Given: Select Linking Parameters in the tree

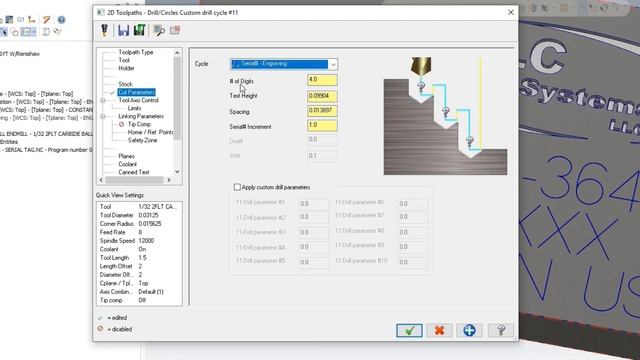Looking at the screenshot, I should (x=141, y=116).
